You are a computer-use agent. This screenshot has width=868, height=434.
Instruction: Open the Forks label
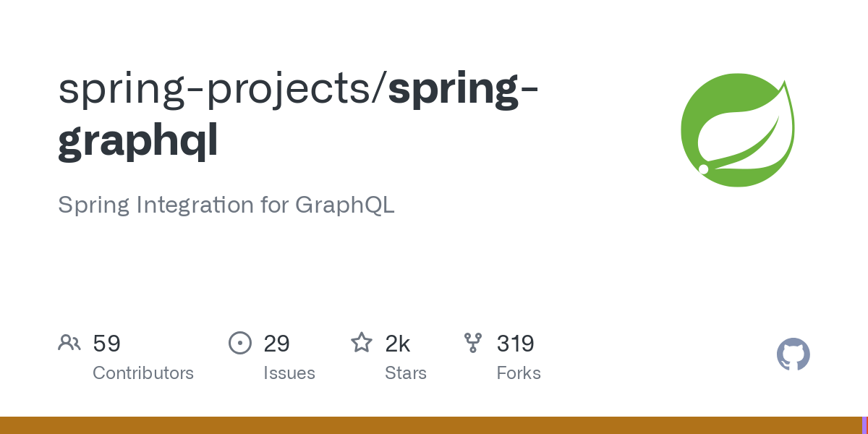pos(519,373)
